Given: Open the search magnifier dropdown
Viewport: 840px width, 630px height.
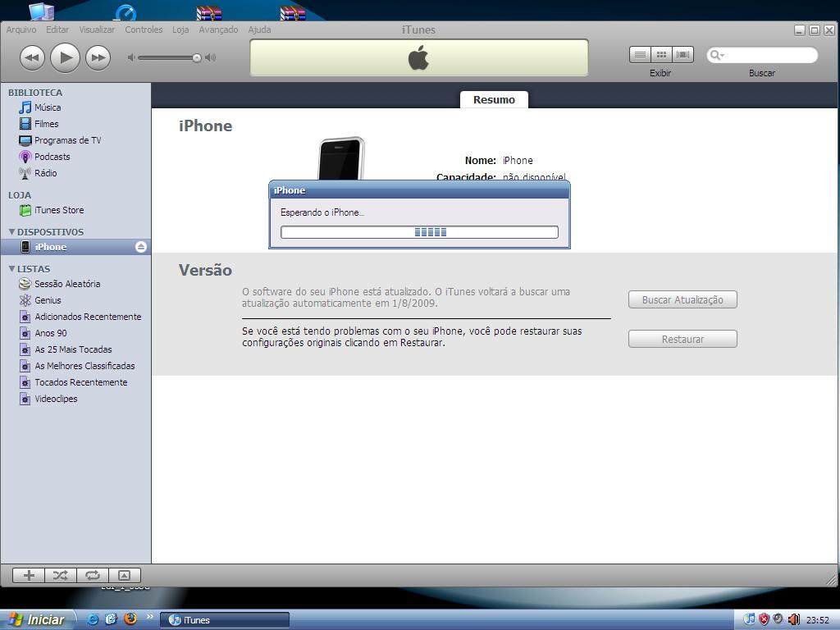Looking at the screenshot, I should click(716, 55).
